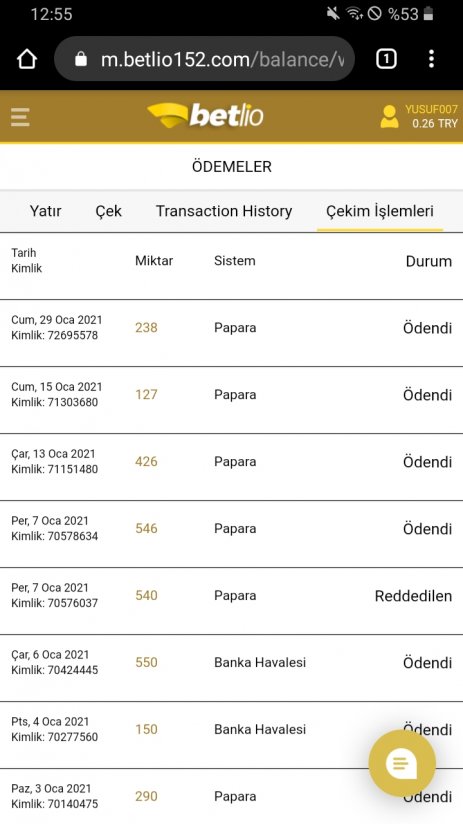
Task: Tap the betlio logo
Action: click(x=205, y=116)
